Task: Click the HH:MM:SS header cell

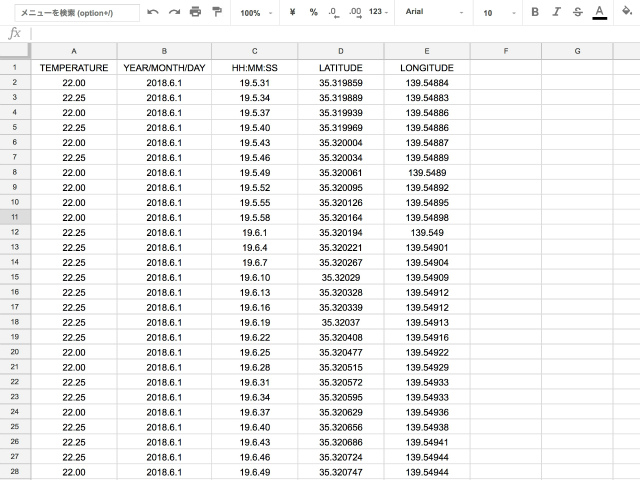Action: point(255,67)
